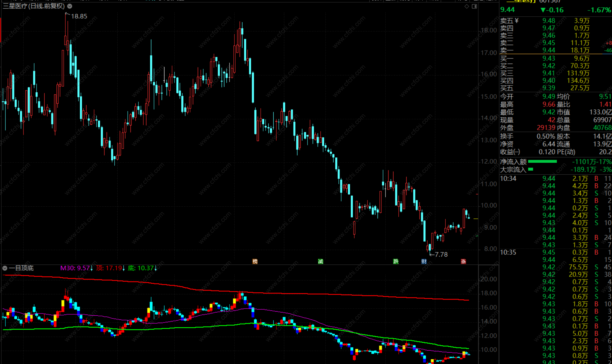Click the 18.85 high price annotation
The width and height of the screenshot is (612, 364).
point(79,16)
